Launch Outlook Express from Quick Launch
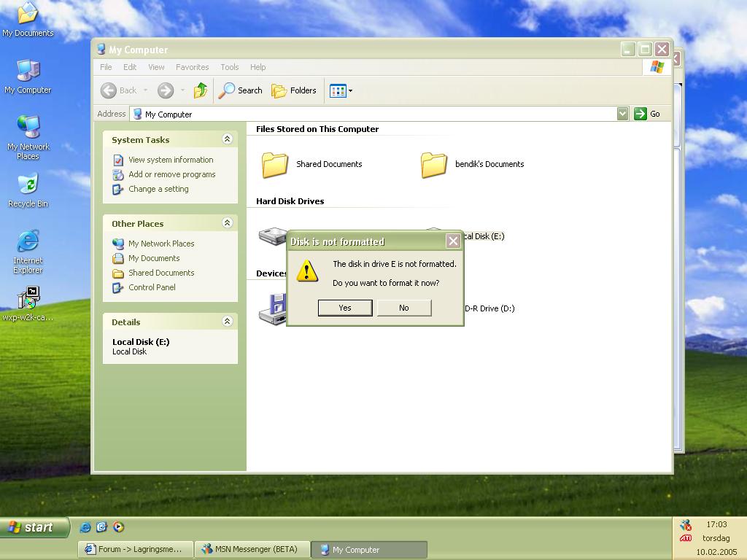Screen dimensions: 747x560 coord(101,527)
